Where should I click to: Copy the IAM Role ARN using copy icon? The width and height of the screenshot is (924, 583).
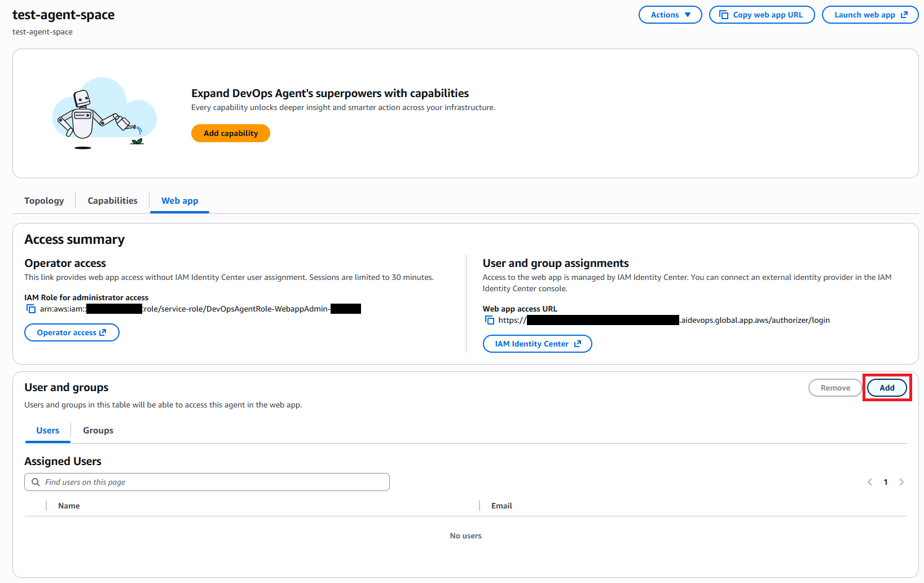tap(30, 309)
